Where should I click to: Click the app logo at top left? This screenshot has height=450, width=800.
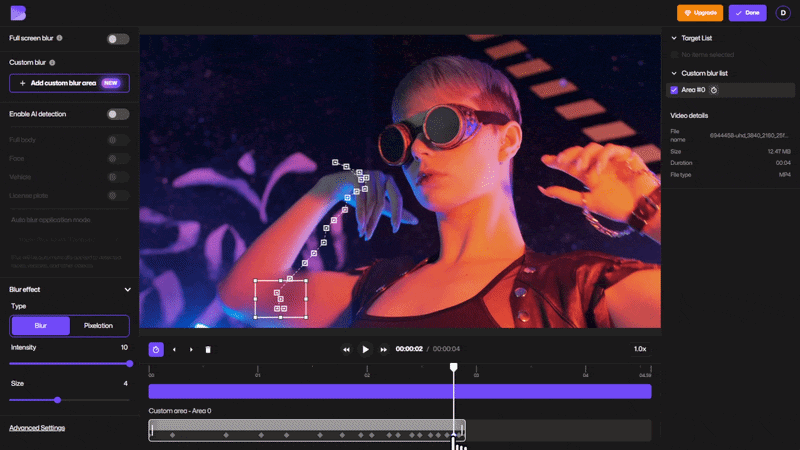coord(18,12)
